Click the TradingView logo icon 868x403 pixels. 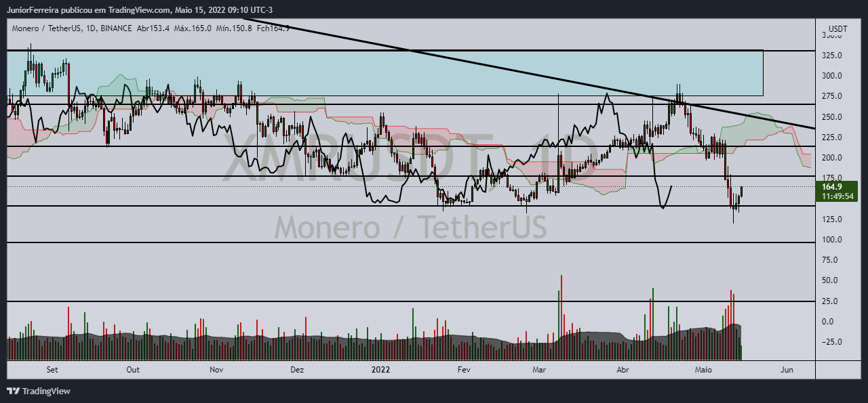click(13, 391)
